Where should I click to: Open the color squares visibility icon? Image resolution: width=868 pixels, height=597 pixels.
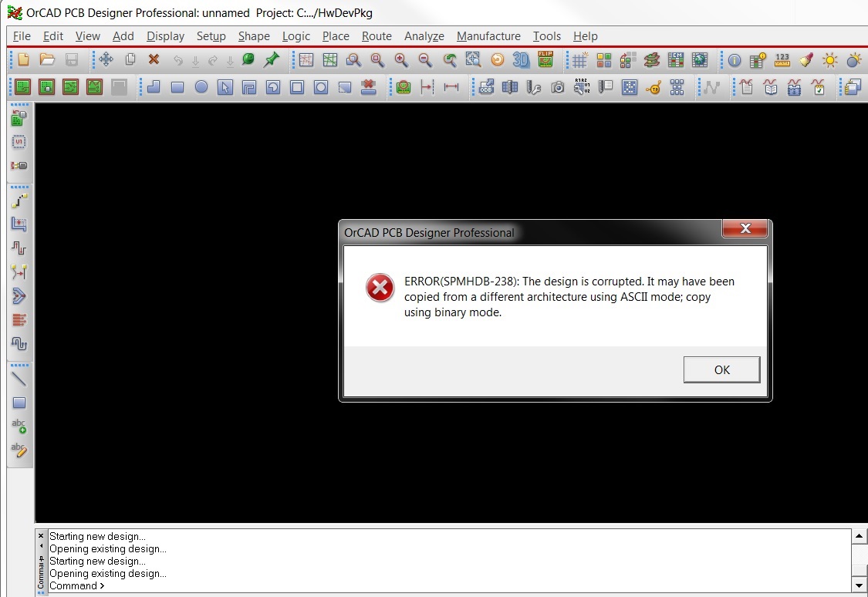click(604, 59)
